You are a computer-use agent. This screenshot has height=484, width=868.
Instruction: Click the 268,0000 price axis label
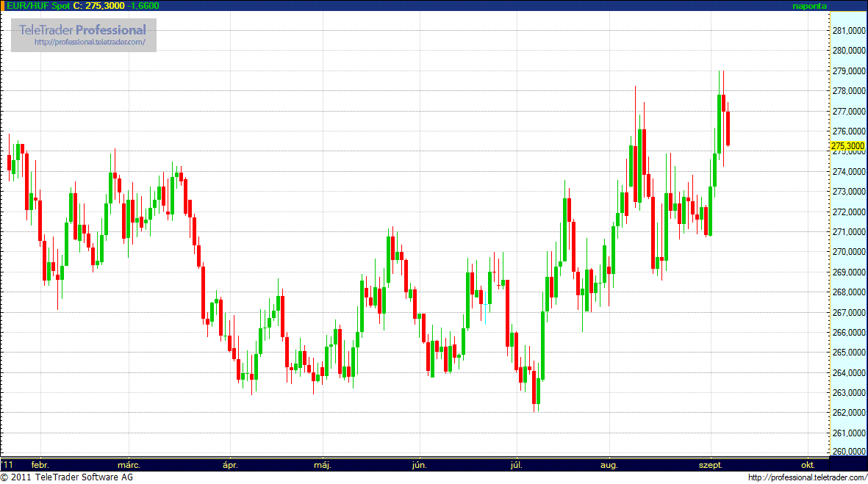[x=849, y=292]
